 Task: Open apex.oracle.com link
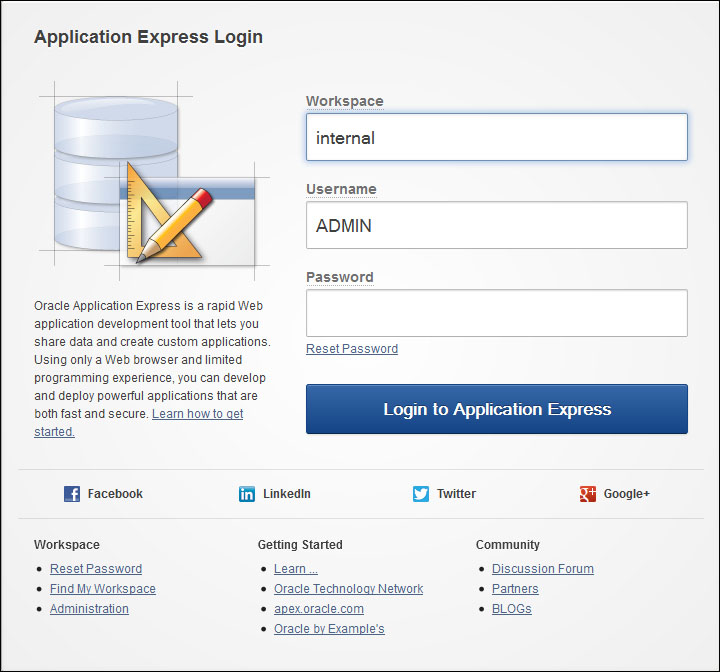(319, 609)
